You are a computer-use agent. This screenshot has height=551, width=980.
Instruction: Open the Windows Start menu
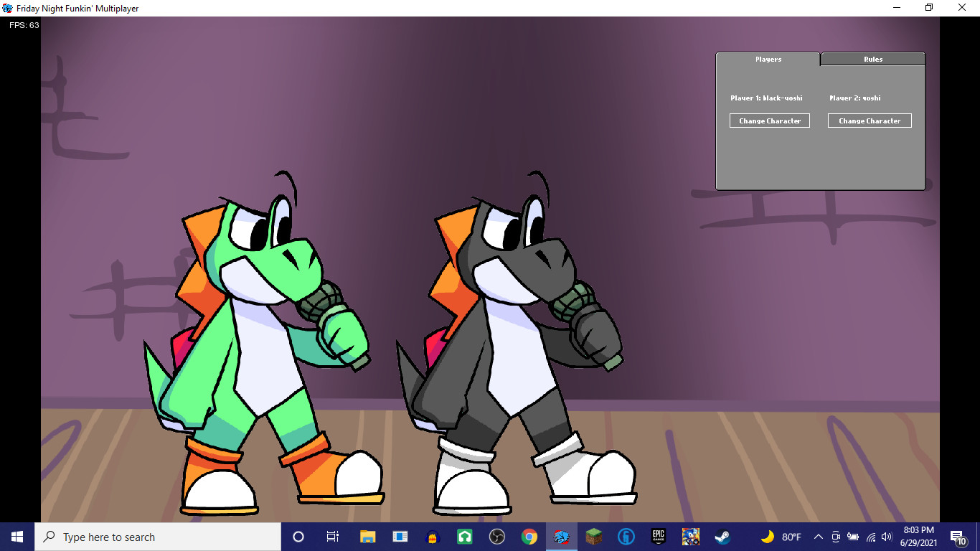click(x=17, y=537)
